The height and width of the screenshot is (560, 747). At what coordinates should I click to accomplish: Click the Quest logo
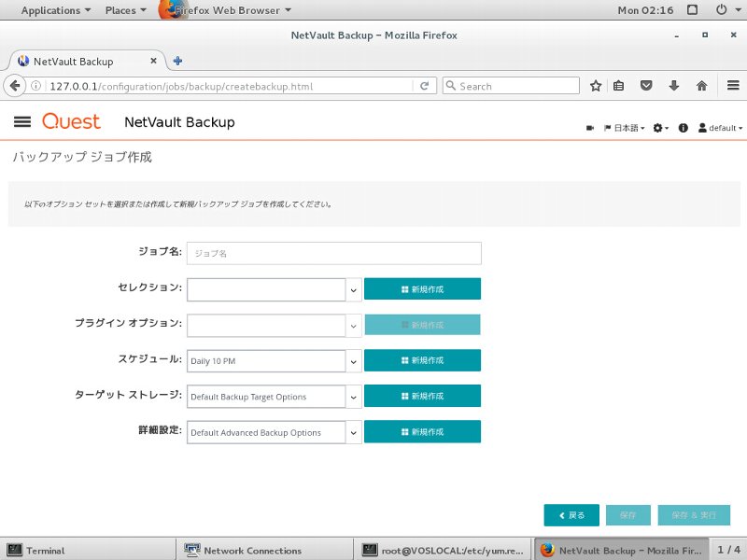click(71, 121)
